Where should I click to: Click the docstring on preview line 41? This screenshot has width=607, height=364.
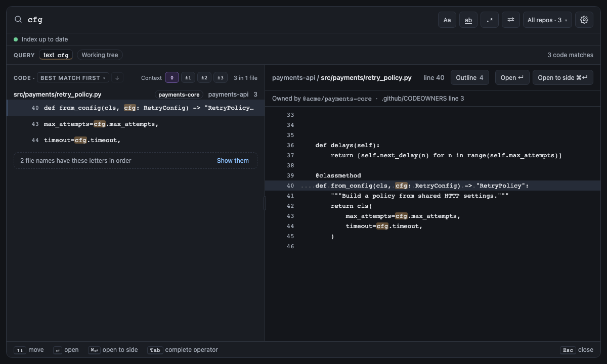tap(420, 196)
